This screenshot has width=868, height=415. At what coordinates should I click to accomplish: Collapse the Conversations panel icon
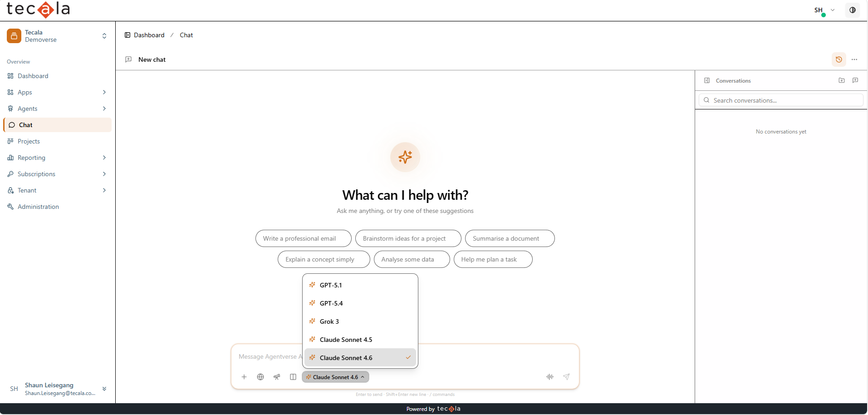pos(707,80)
